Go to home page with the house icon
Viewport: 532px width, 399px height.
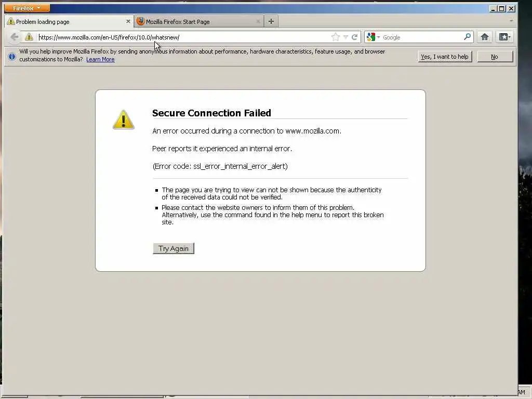485,37
